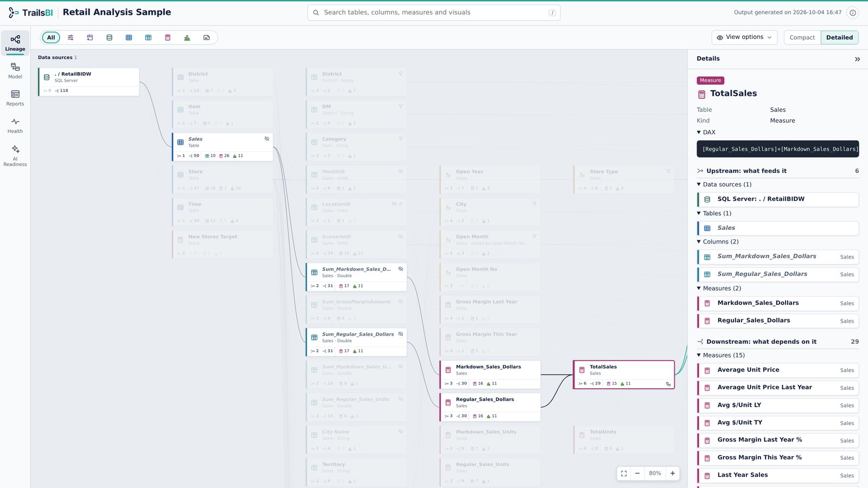Open Sum_Markdown_Sales_Dollars in details list
The height and width of the screenshot is (488, 868).
[778, 256]
